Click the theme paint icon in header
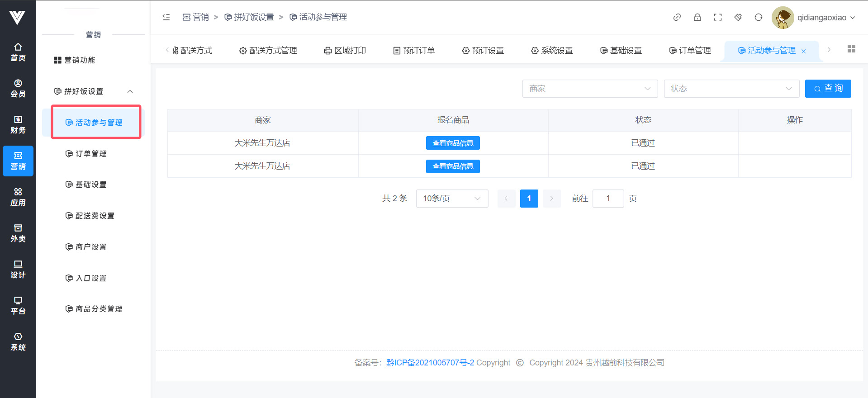The height and width of the screenshot is (398, 868). tap(738, 17)
